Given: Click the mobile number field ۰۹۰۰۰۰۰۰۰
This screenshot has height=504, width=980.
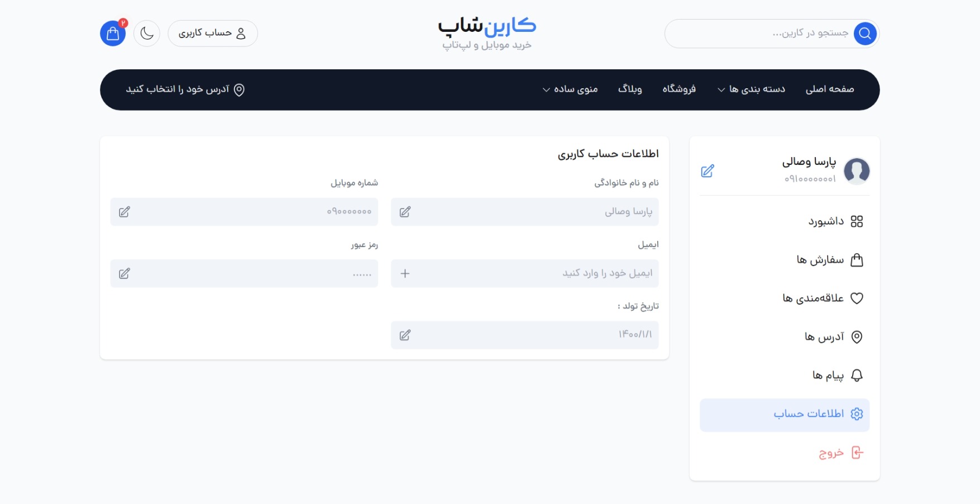Looking at the screenshot, I should point(244,212).
